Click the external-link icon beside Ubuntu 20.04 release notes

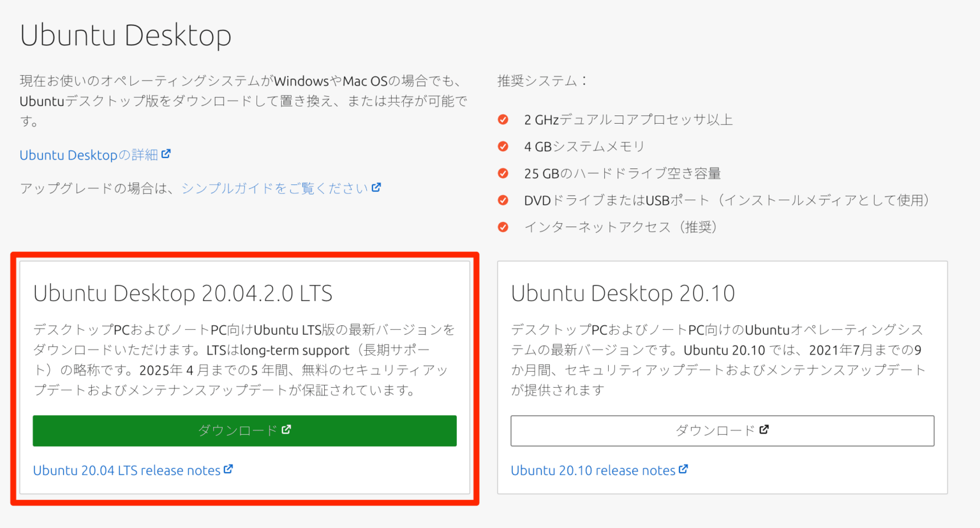(x=229, y=469)
